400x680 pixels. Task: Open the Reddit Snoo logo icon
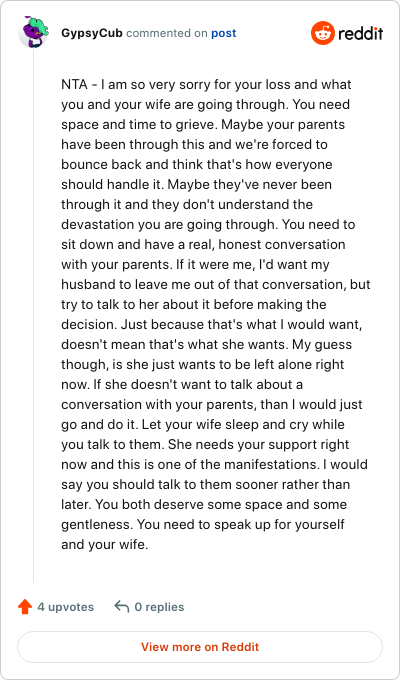click(x=322, y=33)
